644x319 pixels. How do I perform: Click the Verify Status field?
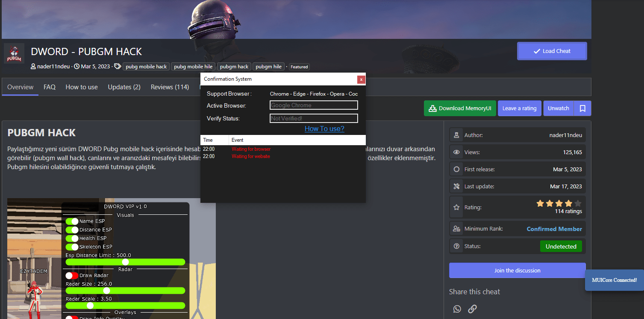pos(314,118)
